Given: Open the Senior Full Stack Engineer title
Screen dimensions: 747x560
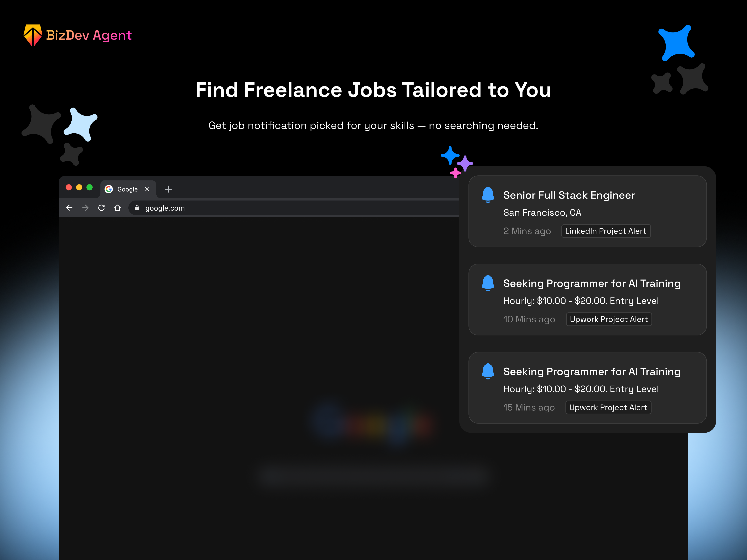Looking at the screenshot, I should [569, 195].
